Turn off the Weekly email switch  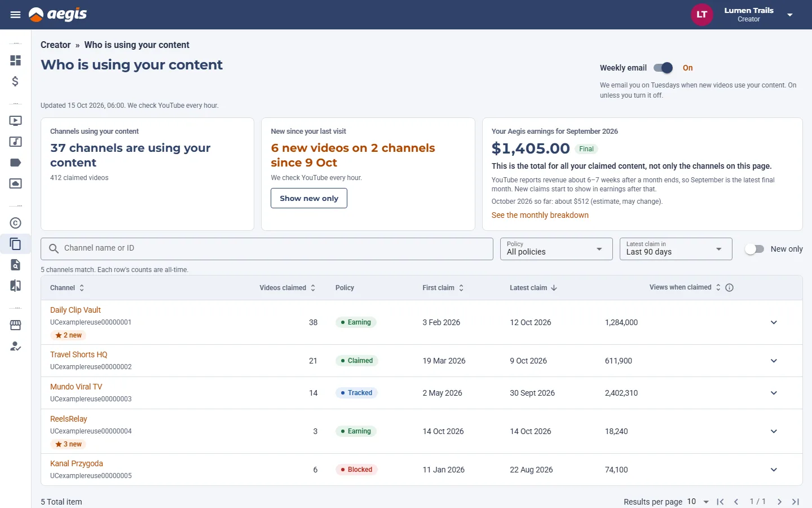point(663,68)
